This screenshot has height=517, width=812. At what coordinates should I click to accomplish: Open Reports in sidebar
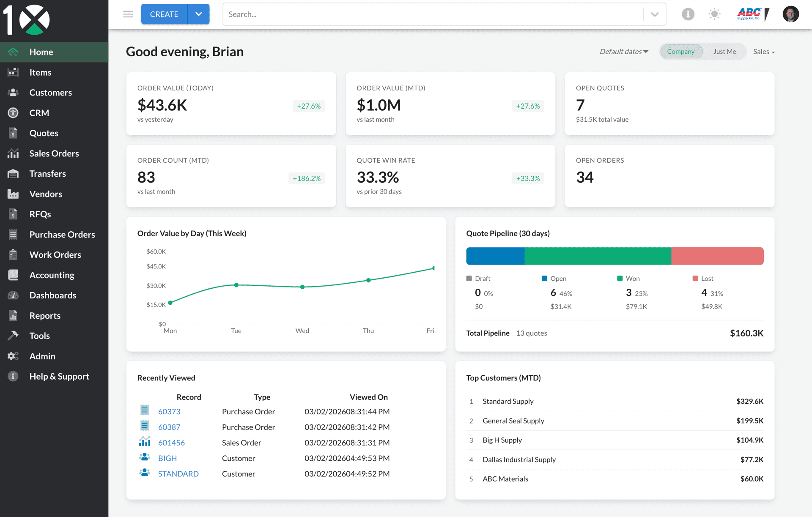[x=54, y=316]
